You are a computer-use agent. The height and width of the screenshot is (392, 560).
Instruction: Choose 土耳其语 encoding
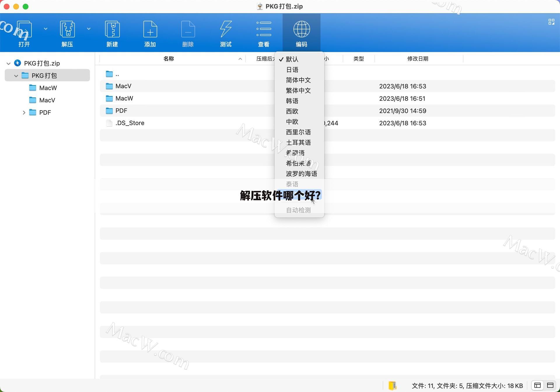[299, 143]
